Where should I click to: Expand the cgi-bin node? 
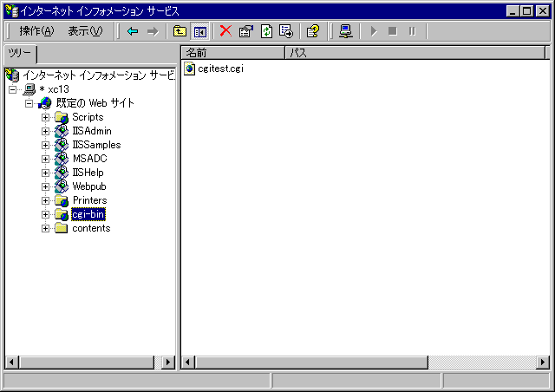click(45, 214)
